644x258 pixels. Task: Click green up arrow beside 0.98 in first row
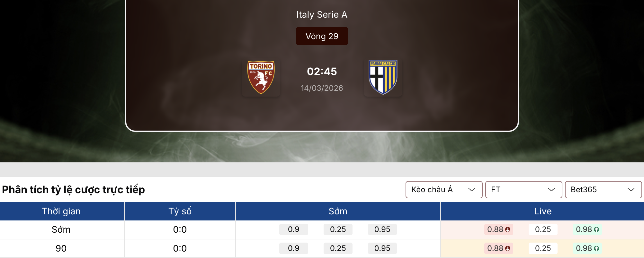coord(596,229)
